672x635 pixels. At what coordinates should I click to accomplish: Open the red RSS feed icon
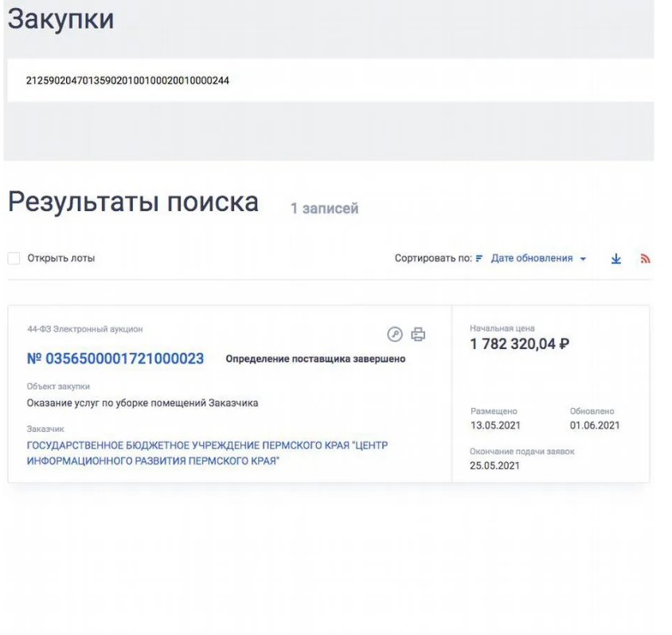pos(645,258)
